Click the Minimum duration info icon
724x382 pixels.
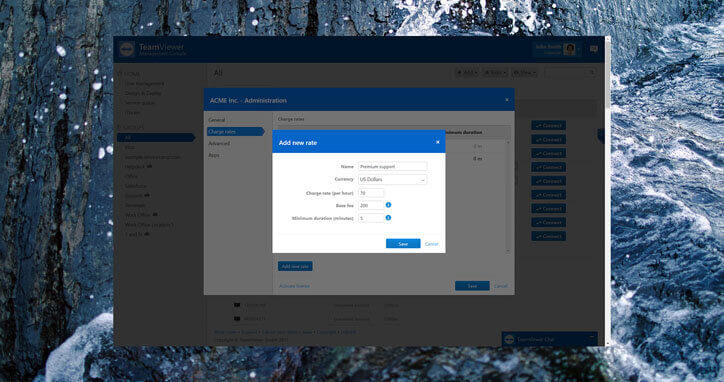[388, 218]
